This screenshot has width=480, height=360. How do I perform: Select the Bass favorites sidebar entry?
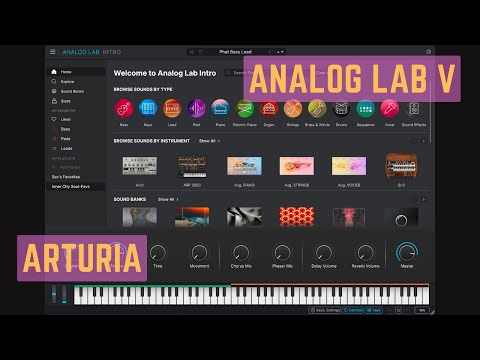pos(76,129)
